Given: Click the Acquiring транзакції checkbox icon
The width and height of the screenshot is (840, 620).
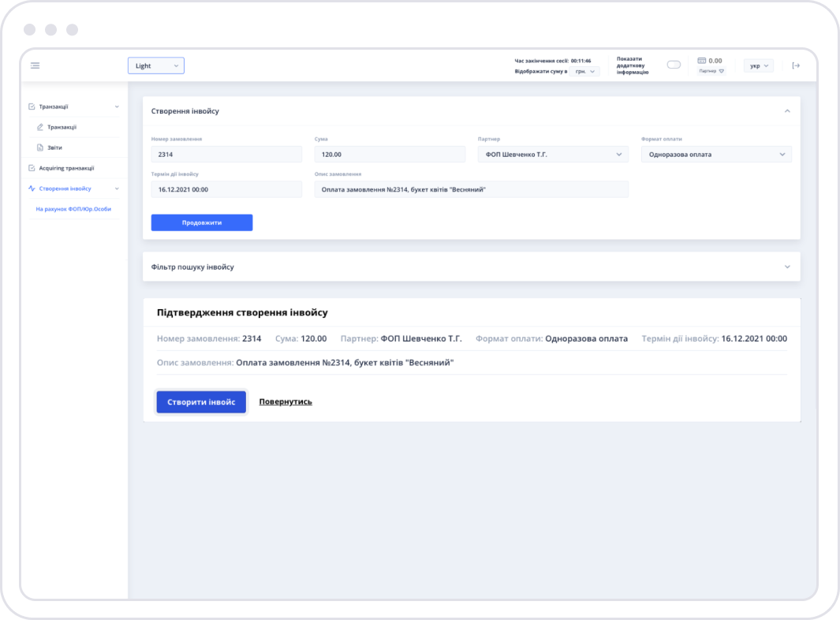Looking at the screenshot, I should point(32,168).
